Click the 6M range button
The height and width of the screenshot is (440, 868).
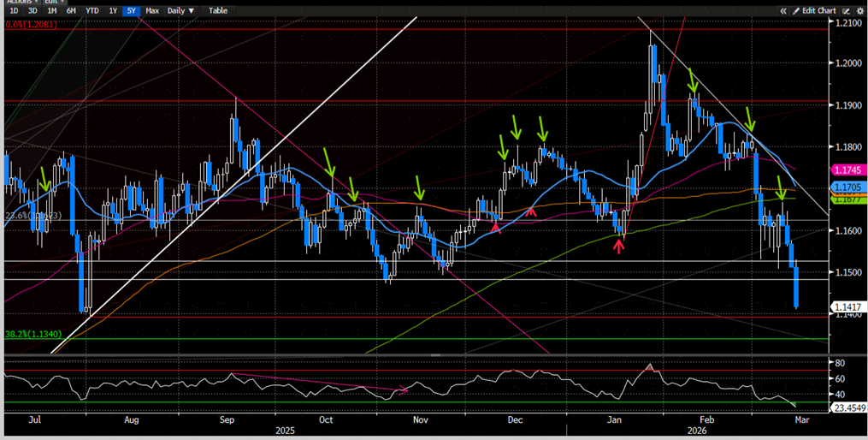(x=70, y=10)
